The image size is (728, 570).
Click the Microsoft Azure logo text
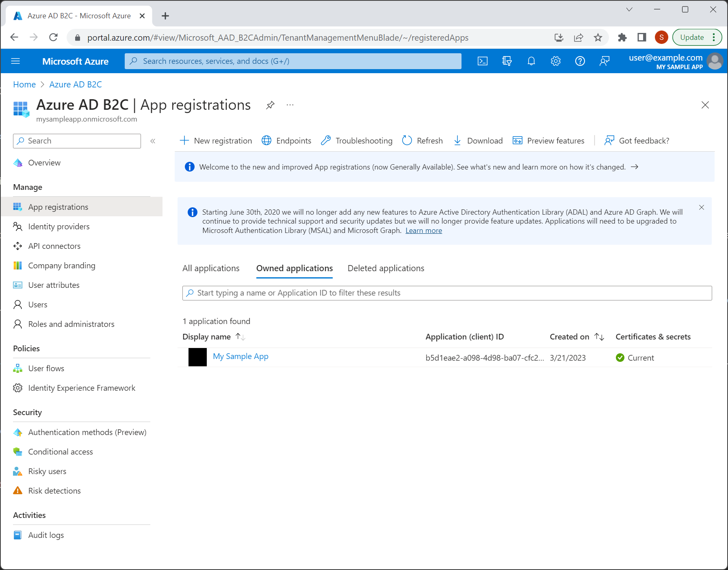tap(75, 61)
